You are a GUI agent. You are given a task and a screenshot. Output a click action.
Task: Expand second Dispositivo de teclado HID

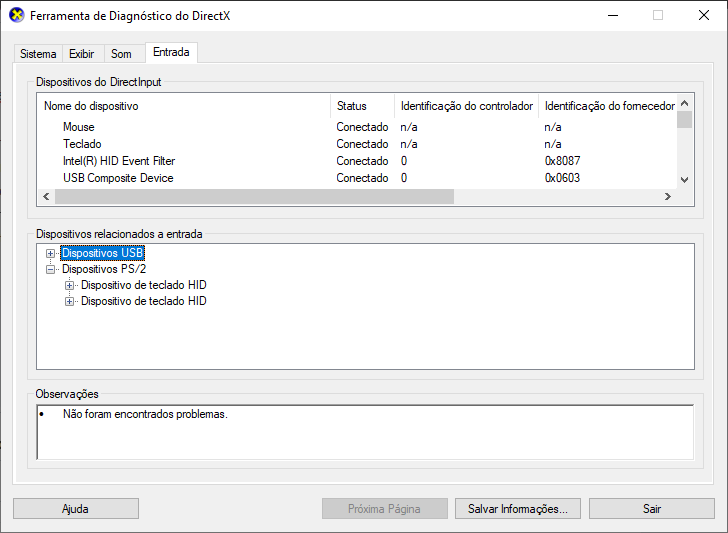click(69, 301)
